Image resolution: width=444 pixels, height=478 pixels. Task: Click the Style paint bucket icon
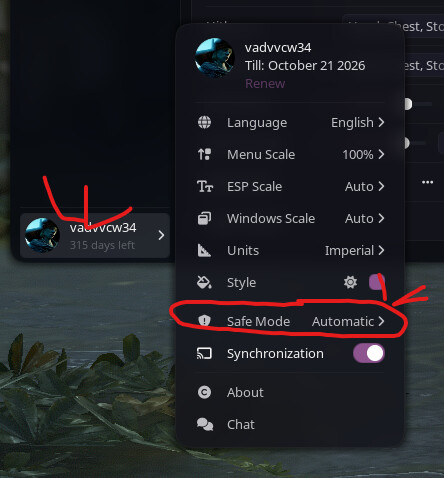[x=204, y=282]
